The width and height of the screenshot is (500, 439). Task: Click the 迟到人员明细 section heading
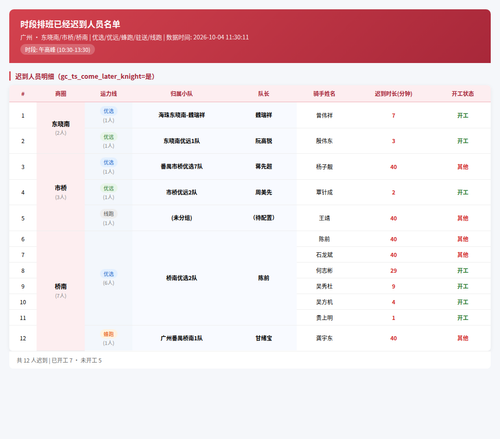(x=85, y=76)
